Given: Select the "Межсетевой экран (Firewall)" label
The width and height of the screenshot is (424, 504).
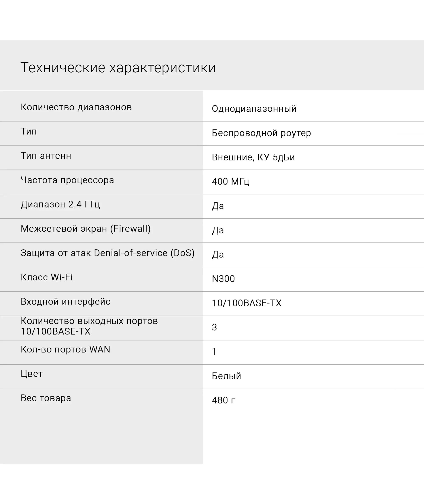Looking at the screenshot, I should pyautogui.click(x=86, y=229).
